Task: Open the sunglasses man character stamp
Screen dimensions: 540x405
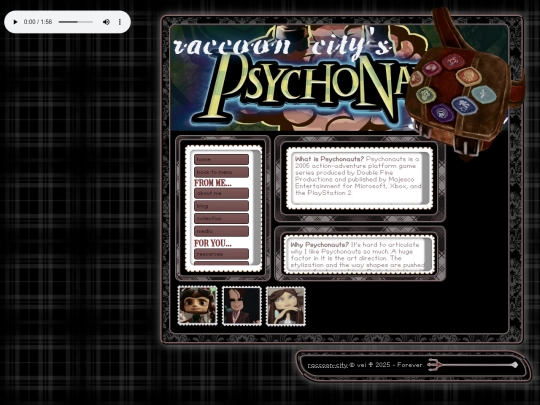Action: pyautogui.click(x=242, y=305)
